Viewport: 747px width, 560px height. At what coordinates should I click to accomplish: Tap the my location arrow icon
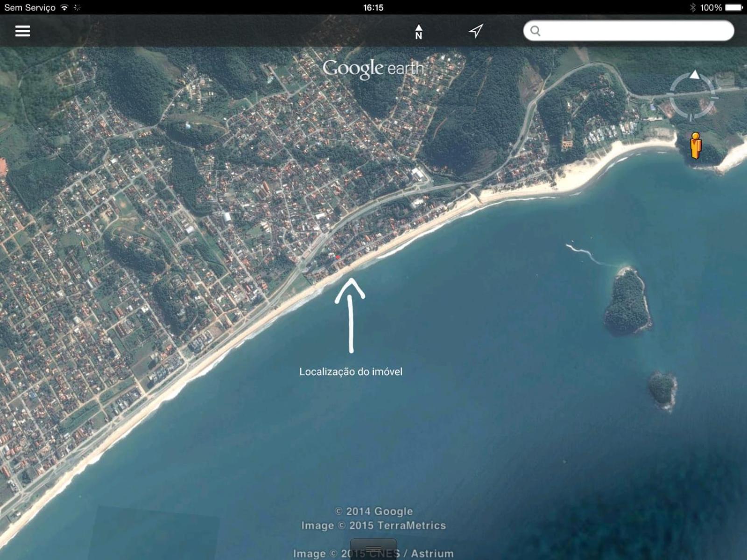476,31
